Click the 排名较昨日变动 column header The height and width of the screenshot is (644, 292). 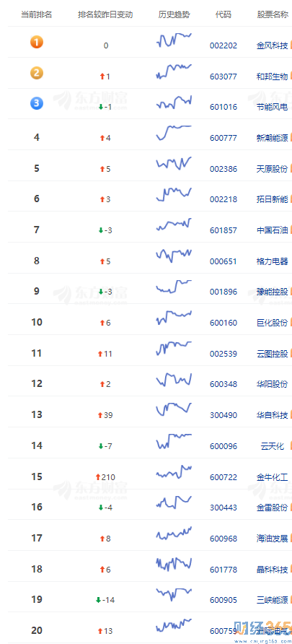[105, 14]
